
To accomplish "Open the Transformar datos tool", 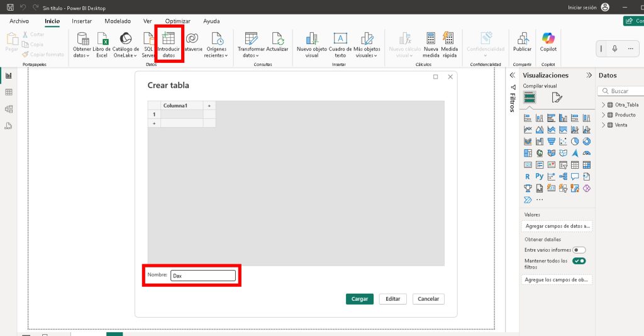I will click(x=251, y=39).
